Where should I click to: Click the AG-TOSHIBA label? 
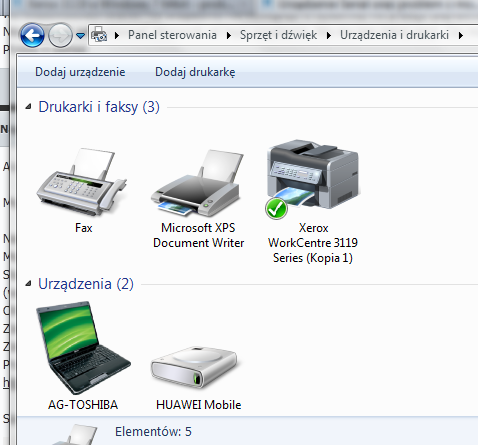click(83, 405)
